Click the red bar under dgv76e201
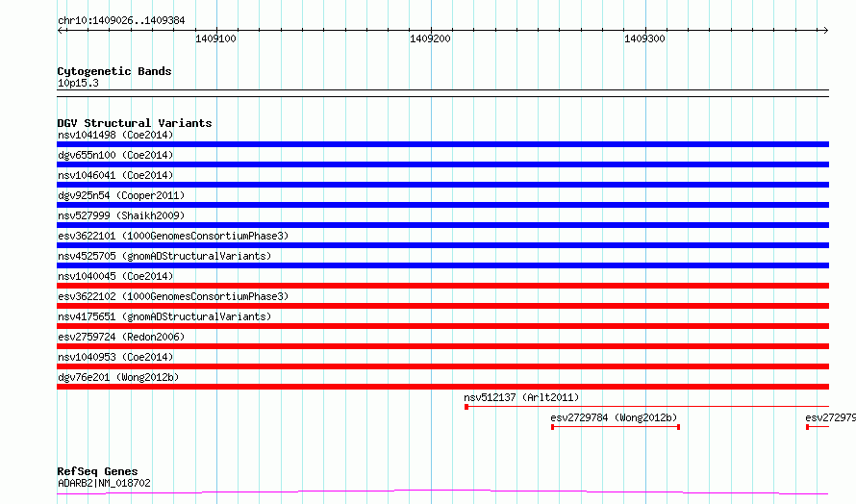The height and width of the screenshot is (504, 856). (442, 387)
